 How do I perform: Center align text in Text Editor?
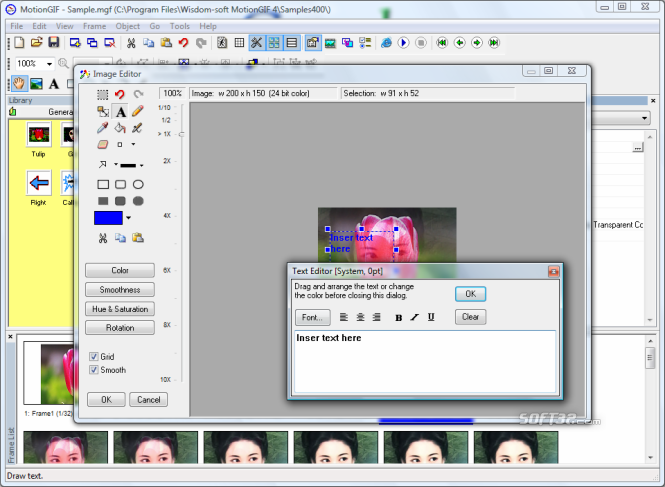(360, 317)
